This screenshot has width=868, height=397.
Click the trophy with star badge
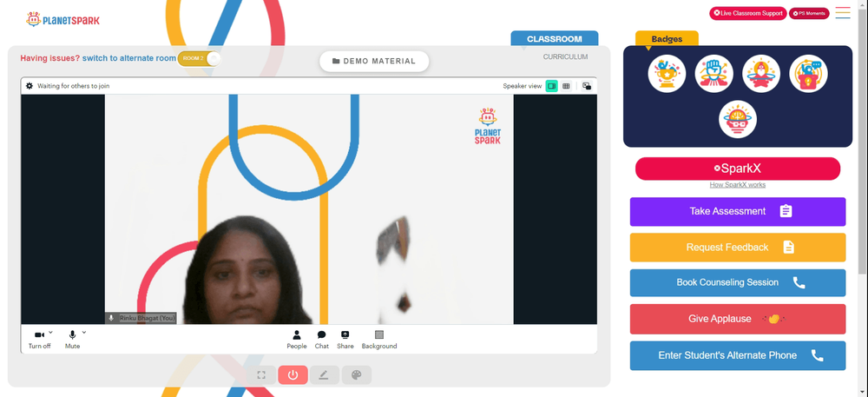(667, 74)
